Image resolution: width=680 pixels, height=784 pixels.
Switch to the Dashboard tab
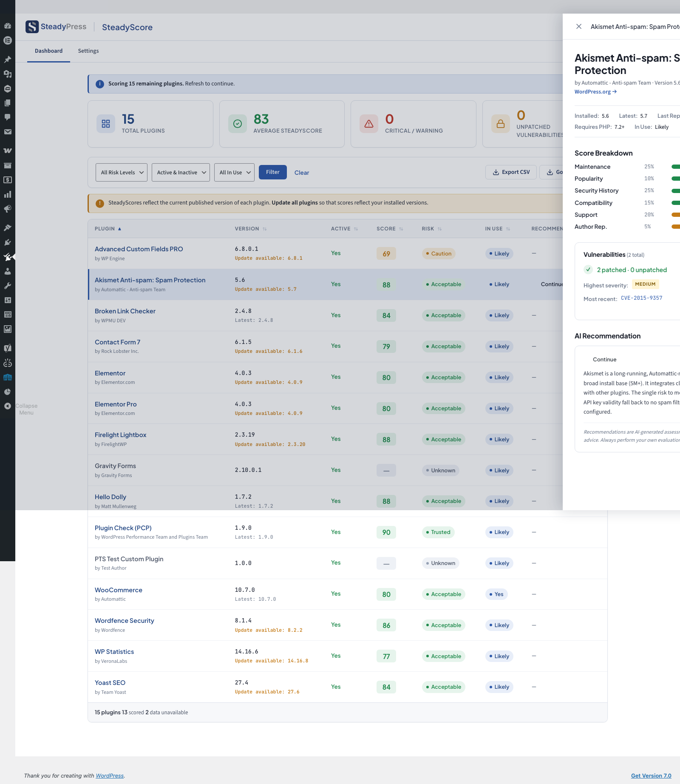[48, 51]
